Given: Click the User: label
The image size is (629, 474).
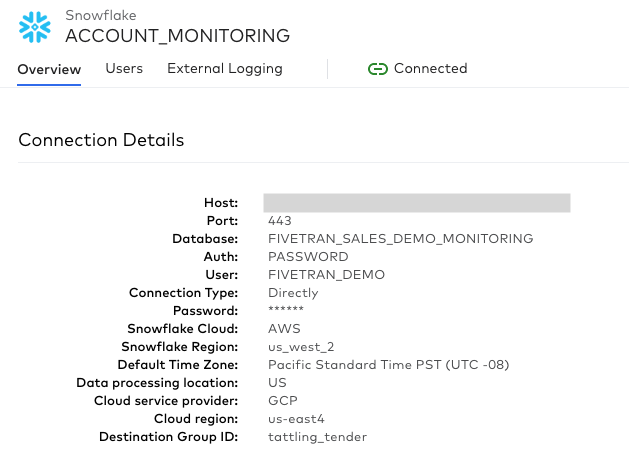Looking at the screenshot, I should pos(221,275).
